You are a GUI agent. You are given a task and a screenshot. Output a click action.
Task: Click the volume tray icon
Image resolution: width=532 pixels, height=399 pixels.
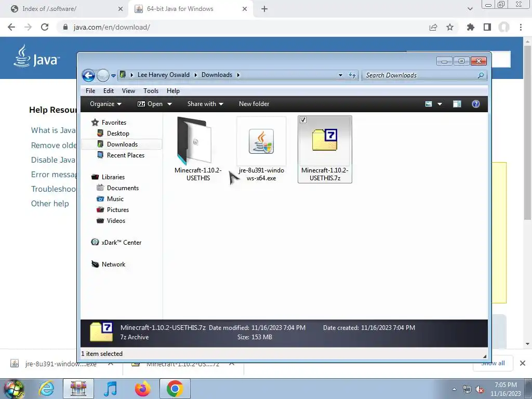click(x=480, y=390)
